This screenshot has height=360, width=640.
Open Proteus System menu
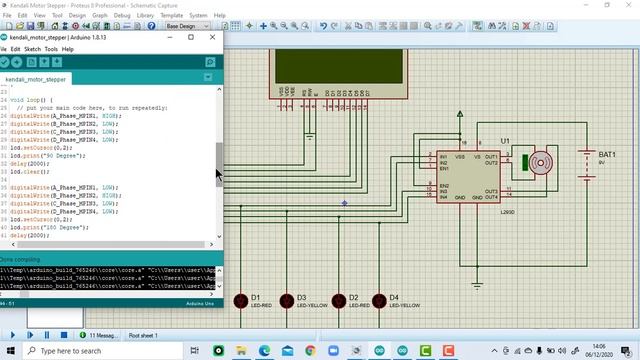click(x=198, y=15)
